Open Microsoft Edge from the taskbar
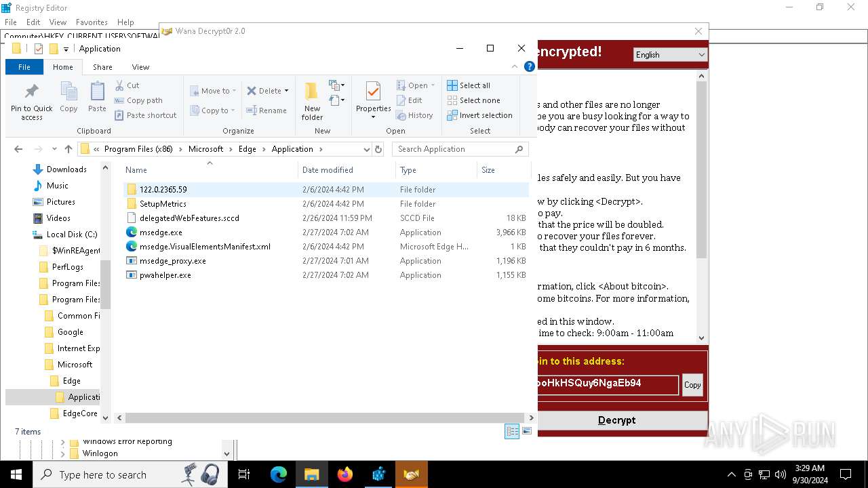 279,474
